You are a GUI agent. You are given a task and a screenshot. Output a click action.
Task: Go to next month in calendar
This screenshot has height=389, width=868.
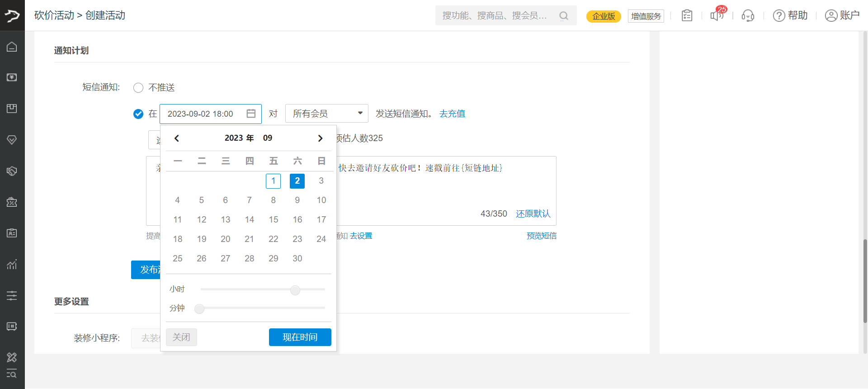pos(320,138)
